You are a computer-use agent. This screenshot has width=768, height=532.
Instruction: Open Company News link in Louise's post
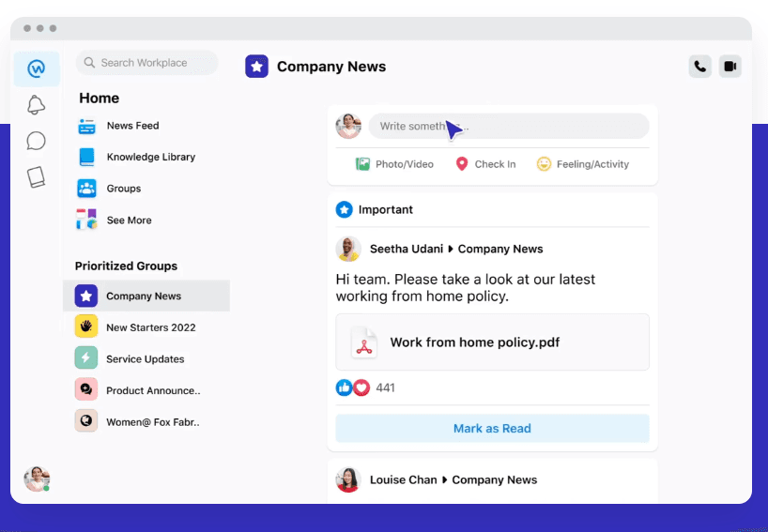click(494, 479)
